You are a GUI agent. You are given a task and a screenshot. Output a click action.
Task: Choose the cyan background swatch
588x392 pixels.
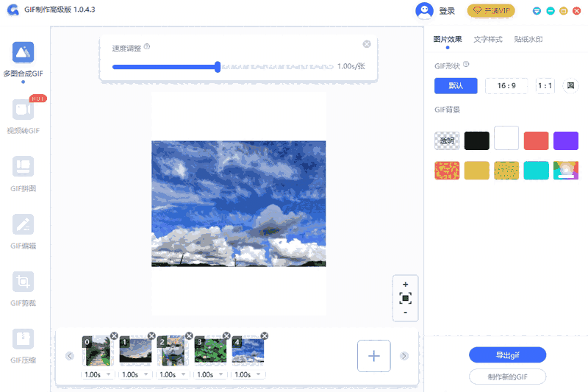click(536, 171)
